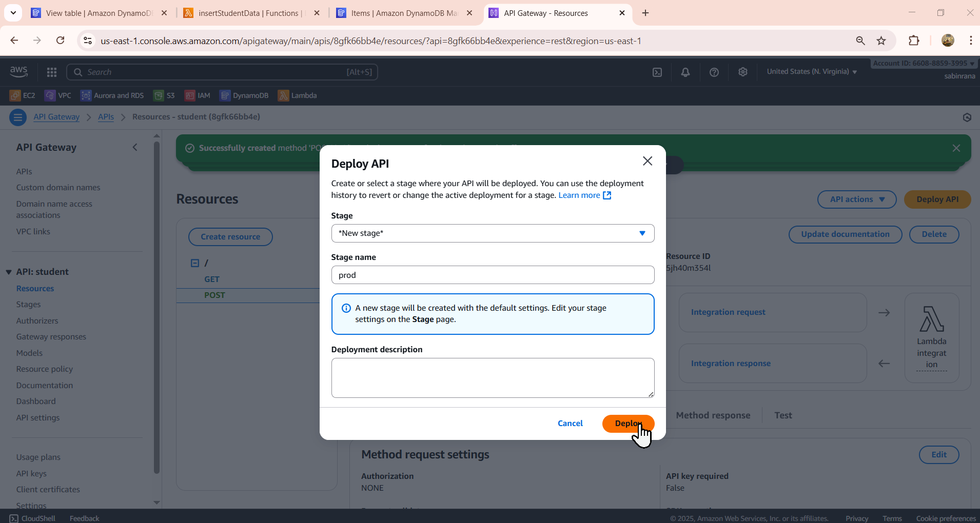The height and width of the screenshot is (523, 980).
Task: Click the Lambda shortcut in the favorites bar
Action: tap(298, 95)
